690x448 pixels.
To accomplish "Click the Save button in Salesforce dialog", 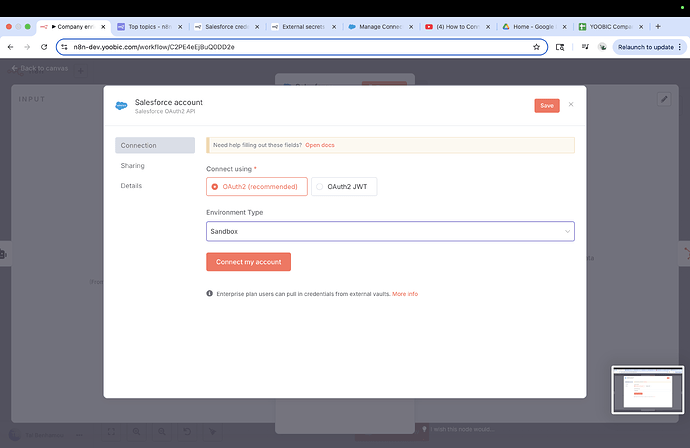I will tap(547, 106).
